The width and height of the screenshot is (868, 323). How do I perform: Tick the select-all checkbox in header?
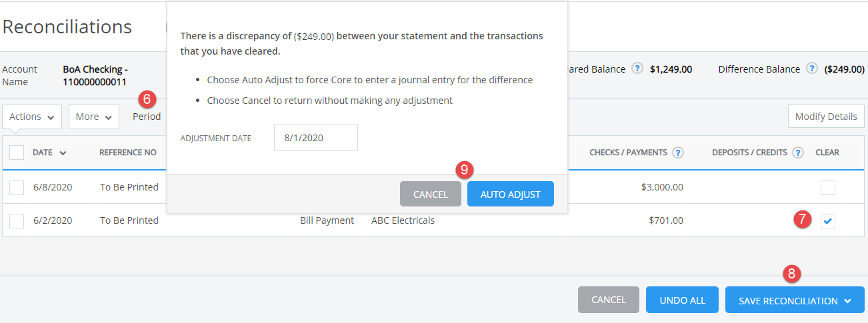pyautogui.click(x=17, y=153)
